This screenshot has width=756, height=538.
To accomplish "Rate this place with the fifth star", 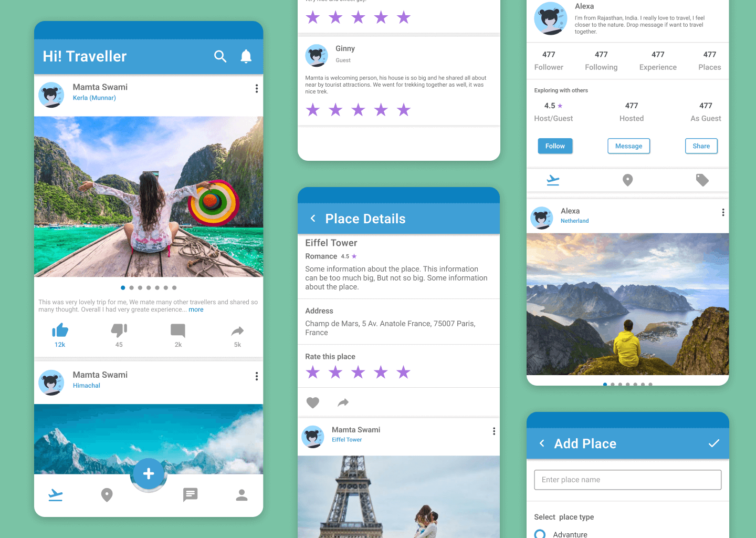I will [403, 373].
